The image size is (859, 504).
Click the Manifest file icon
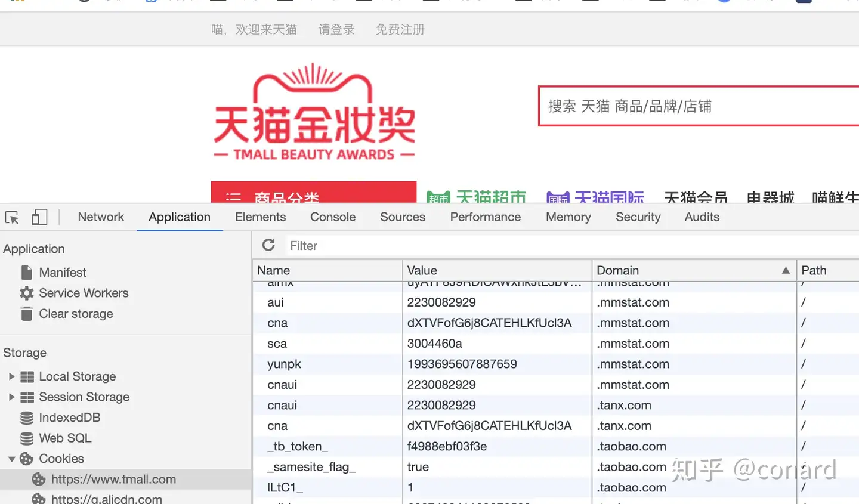pos(27,273)
